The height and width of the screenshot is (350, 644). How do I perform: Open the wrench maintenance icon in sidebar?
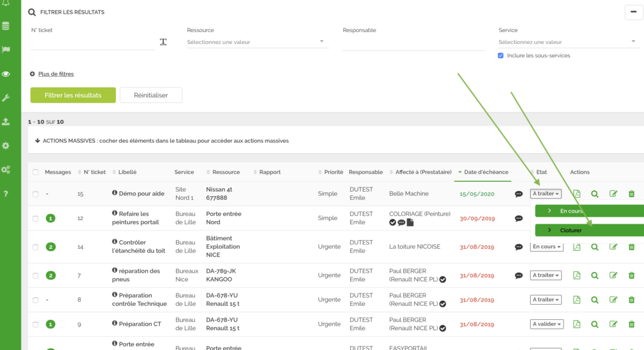(6, 98)
